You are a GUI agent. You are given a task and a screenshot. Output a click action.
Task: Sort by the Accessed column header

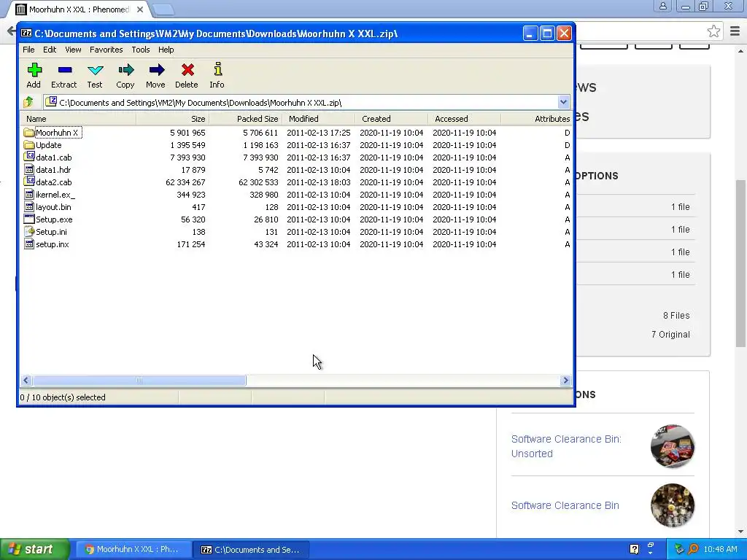pos(465,119)
